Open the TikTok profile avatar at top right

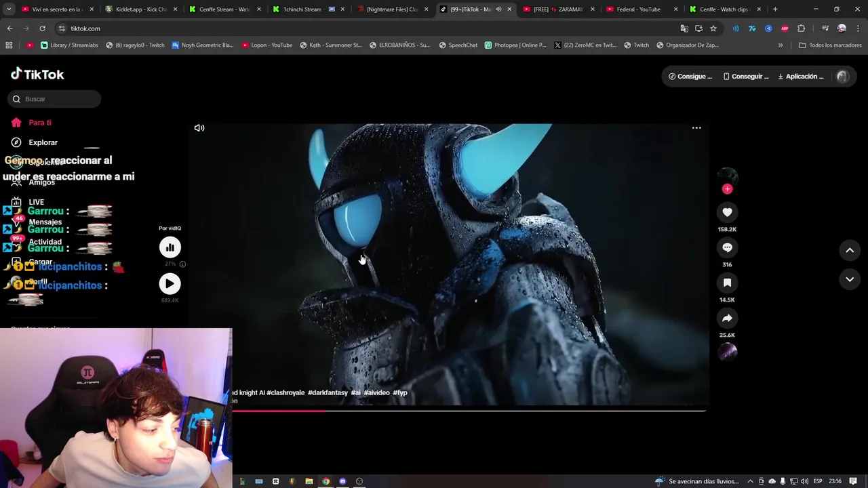(843, 77)
